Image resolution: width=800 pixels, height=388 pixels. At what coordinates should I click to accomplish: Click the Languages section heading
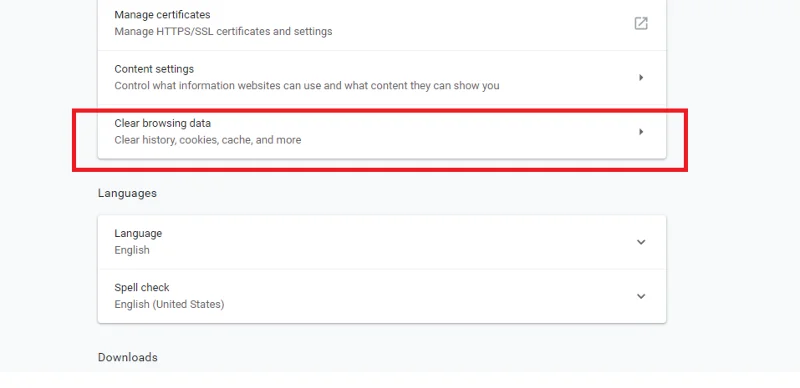point(128,193)
